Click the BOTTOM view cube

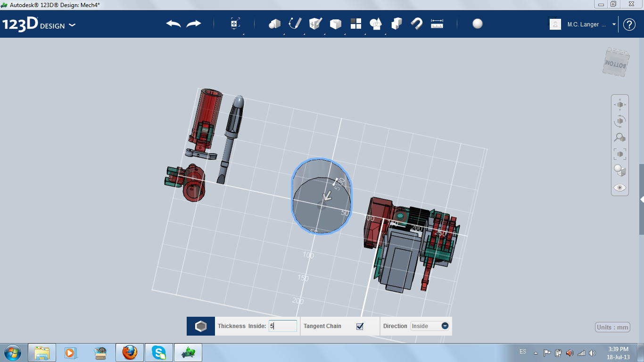[x=616, y=62]
